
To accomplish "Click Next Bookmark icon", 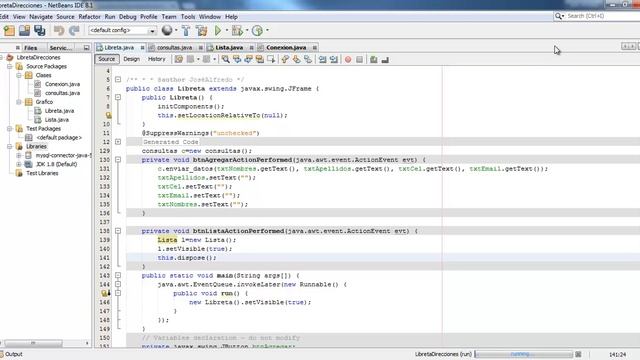I will point(296,60).
